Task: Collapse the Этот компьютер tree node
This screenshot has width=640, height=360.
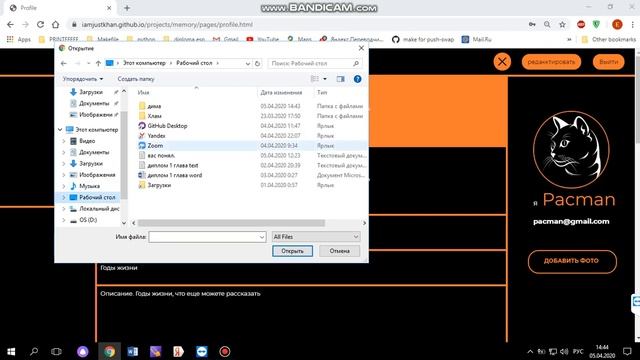Action: [60, 130]
